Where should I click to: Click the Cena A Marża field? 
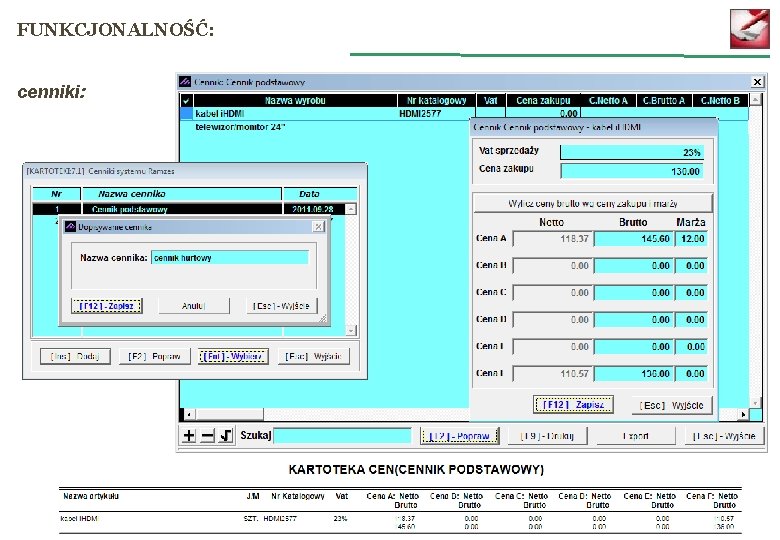[690, 239]
